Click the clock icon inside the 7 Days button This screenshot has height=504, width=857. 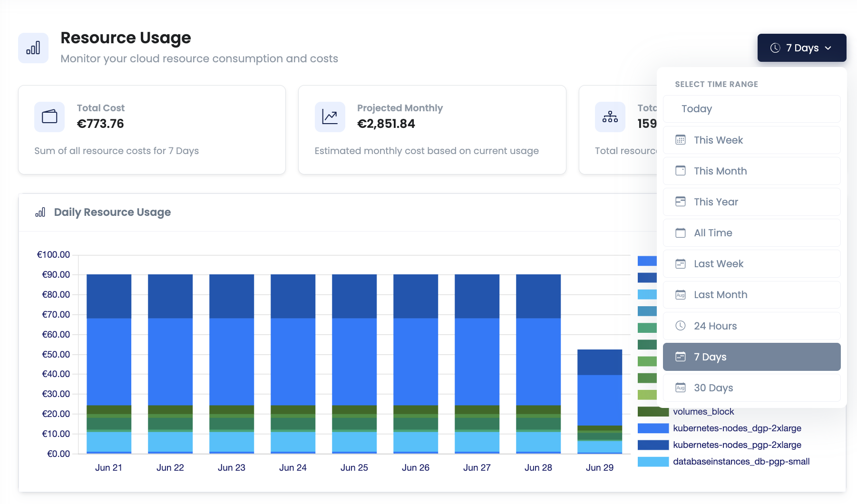click(x=776, y=48)
